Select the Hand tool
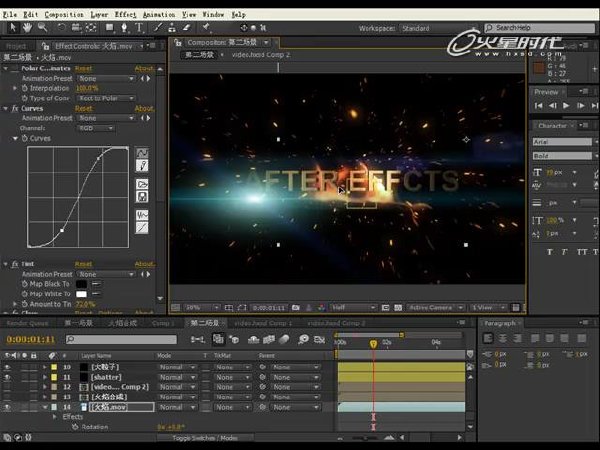Screen dimensions: 600x450 27,28
